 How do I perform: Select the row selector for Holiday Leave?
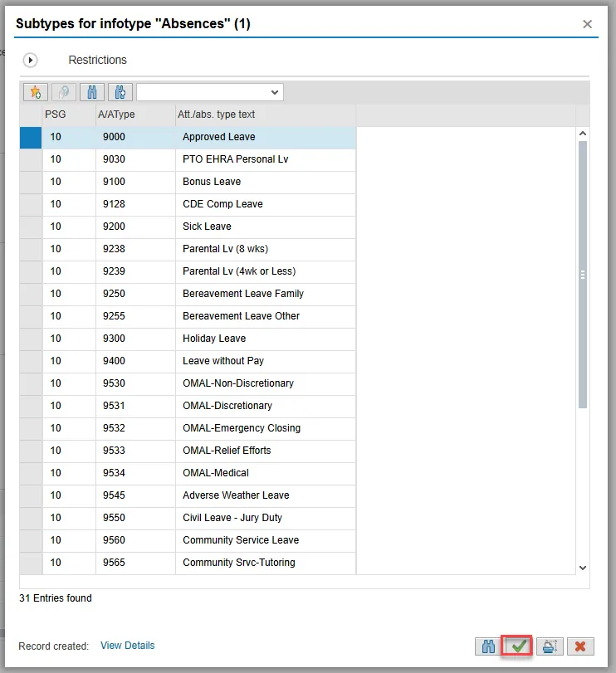pyautogui.click(x=31, y=339)
